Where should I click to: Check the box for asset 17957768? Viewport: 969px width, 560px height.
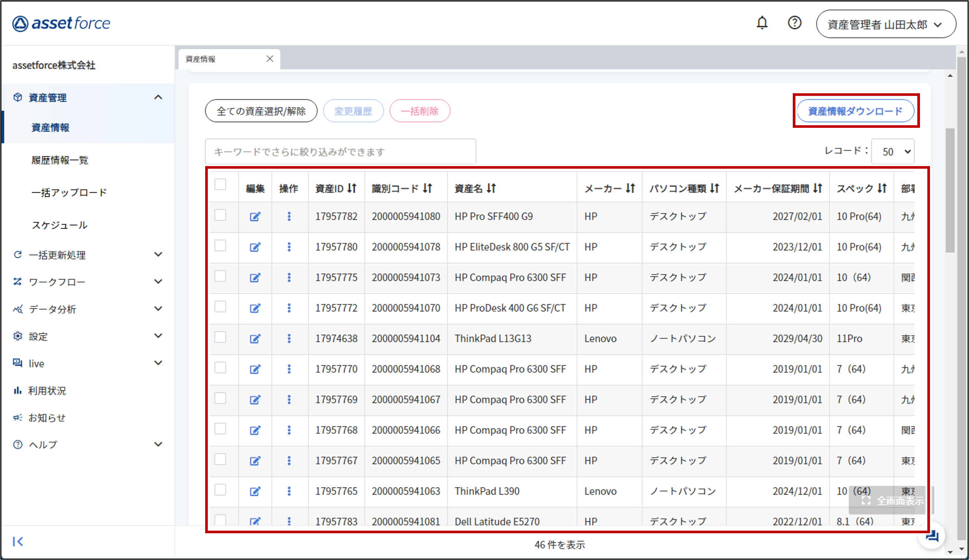(x=220, y=428)
